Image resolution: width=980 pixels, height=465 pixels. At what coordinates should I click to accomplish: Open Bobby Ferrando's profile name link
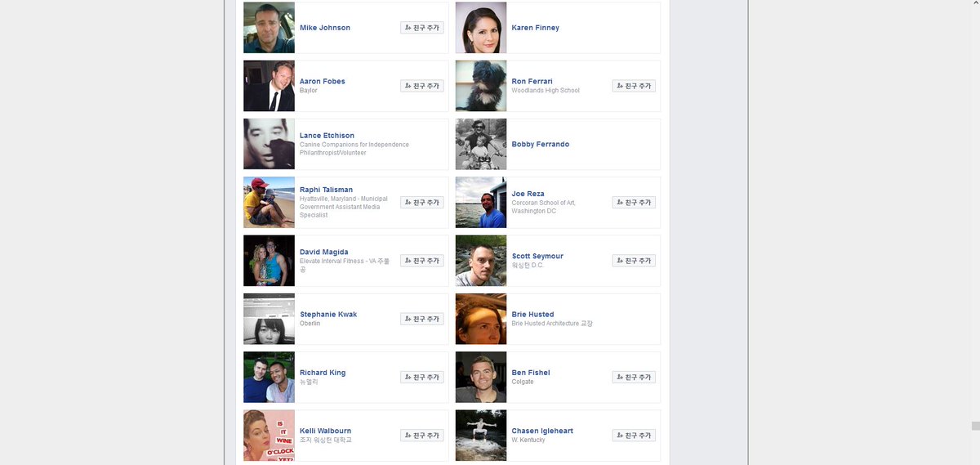click(540, 145)
